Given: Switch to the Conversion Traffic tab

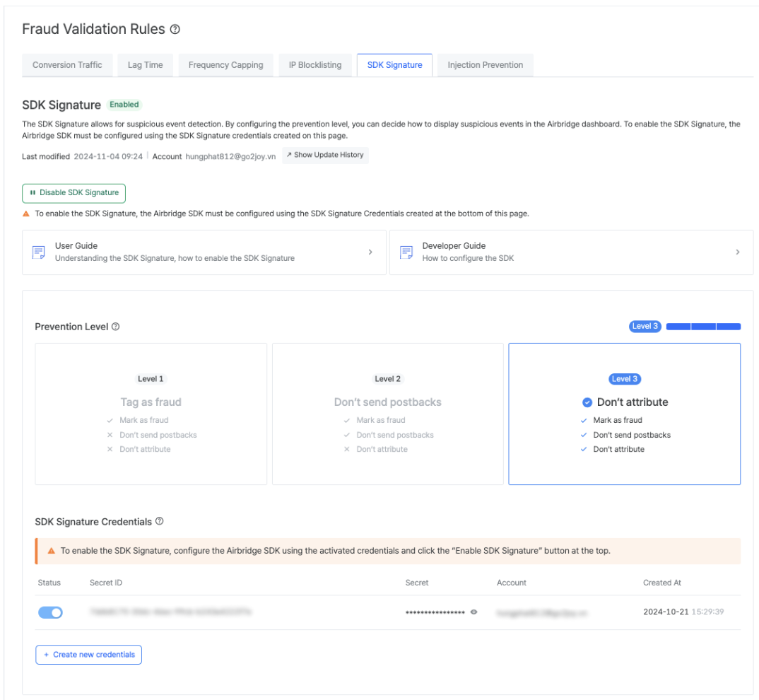Looking at the screenshot, I should click(67, 65).
